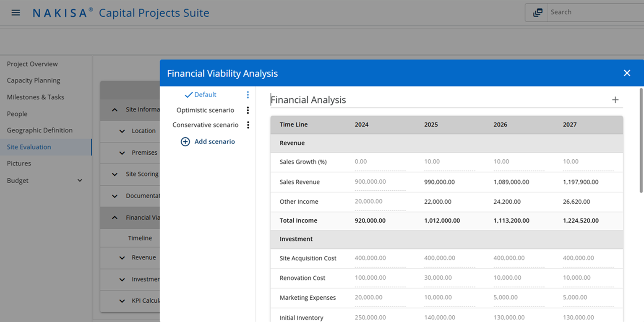Click the search icon beside the search box
Image resolution: width=644 pixels, height=322 pixels.
(x=537, y=12)
